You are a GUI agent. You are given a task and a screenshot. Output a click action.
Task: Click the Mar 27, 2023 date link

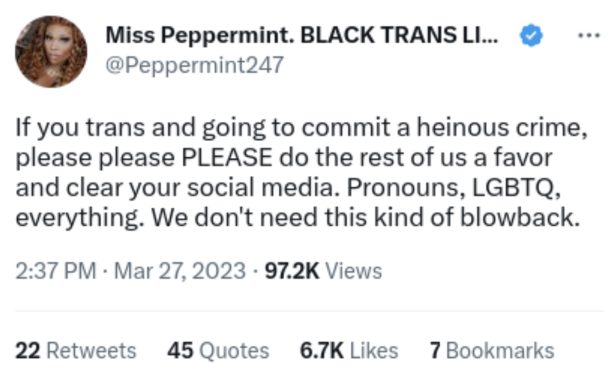pyautogui.click(x=180, y=271)
